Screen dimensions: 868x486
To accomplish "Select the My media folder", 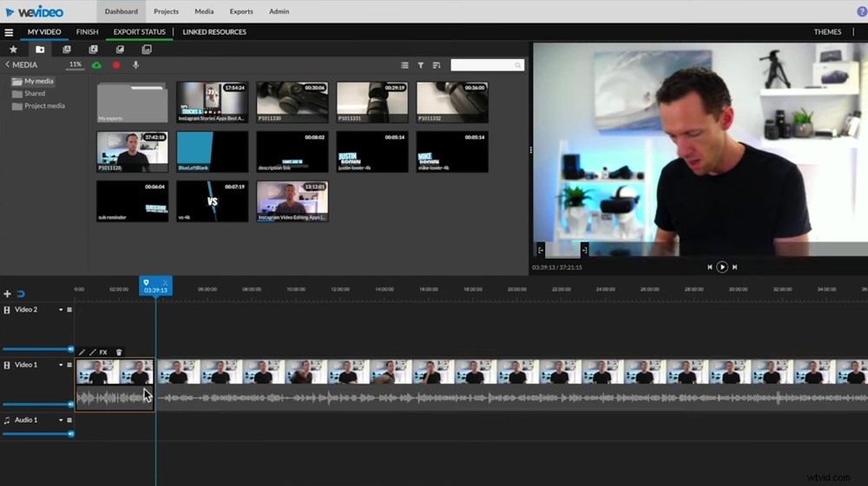I will coord(33,82).
